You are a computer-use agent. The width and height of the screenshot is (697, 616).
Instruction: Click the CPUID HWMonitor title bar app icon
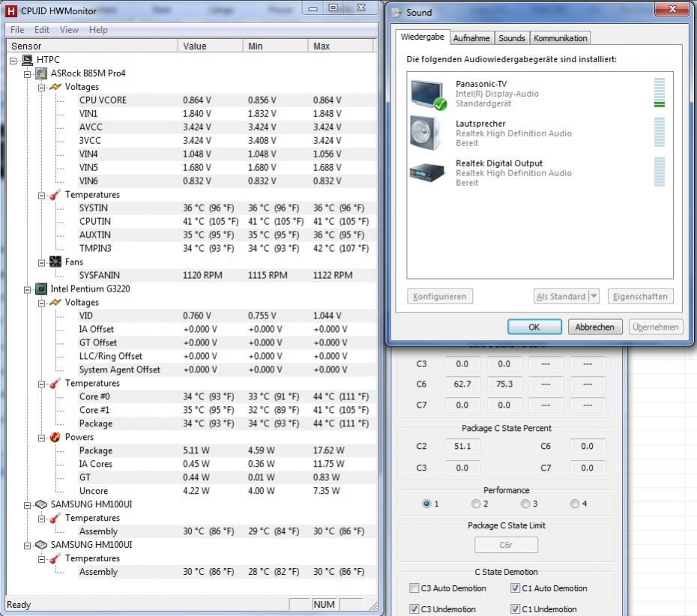(11, 10)
